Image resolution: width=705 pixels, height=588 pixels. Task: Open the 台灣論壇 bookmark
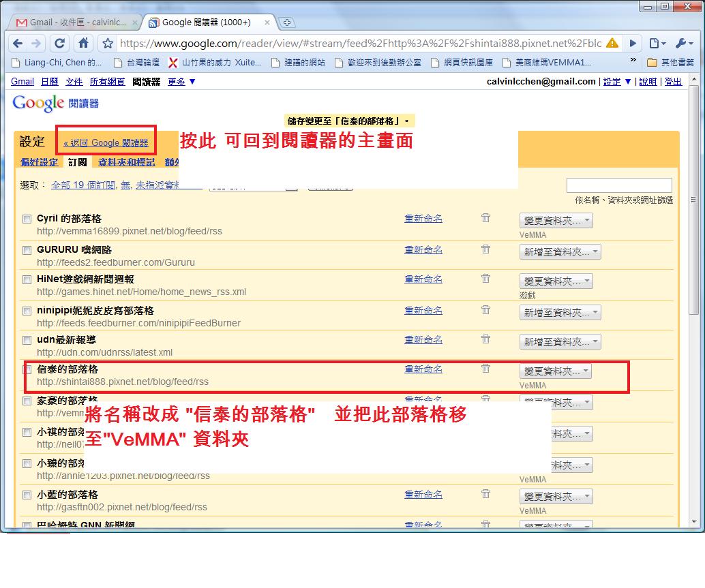click(x=137, y=63)
